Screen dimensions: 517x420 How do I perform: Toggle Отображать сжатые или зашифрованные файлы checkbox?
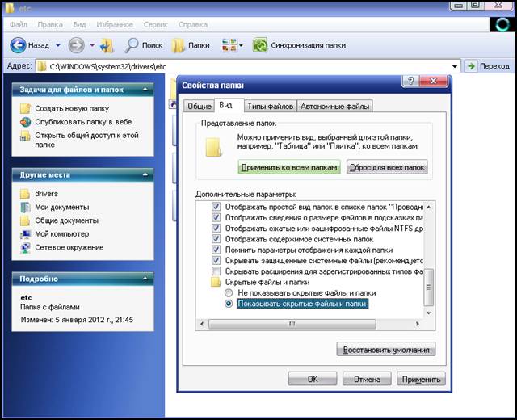pyautogui.click(x=216, y=229)
